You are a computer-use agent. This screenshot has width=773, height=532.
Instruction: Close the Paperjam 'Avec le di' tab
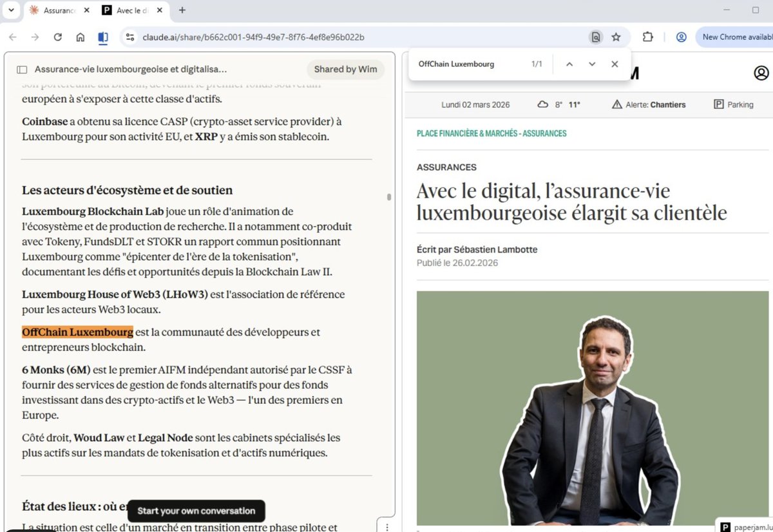point(158,10)
